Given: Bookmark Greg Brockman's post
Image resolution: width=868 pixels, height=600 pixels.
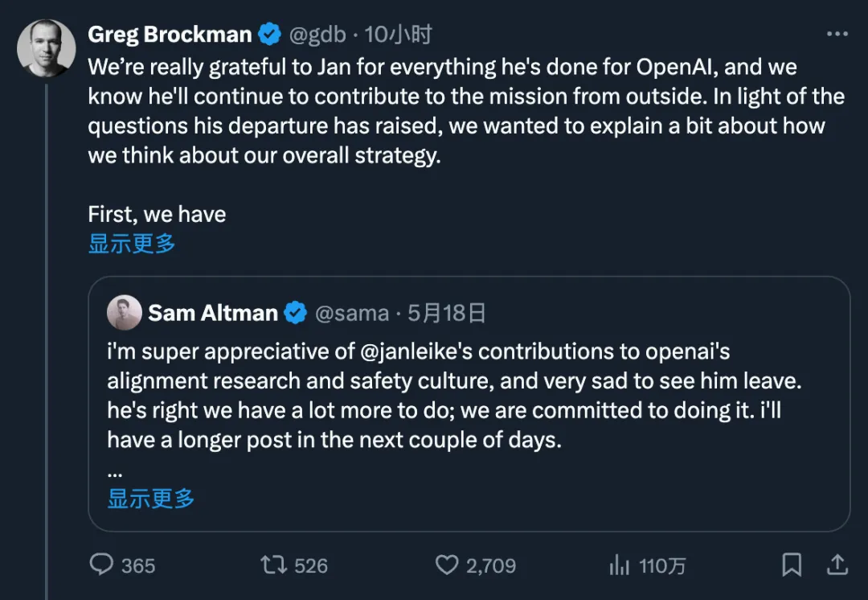Looking at the screenshot, I should pos(790,565).
